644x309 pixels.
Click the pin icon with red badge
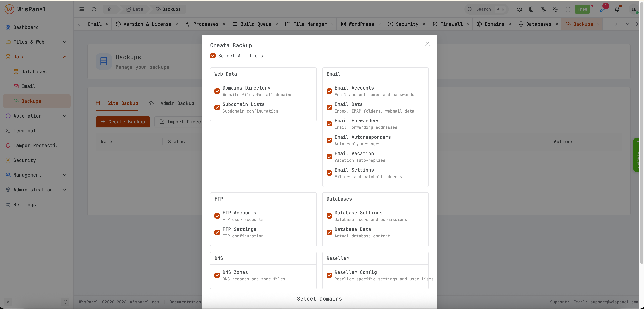coord(603,9)
